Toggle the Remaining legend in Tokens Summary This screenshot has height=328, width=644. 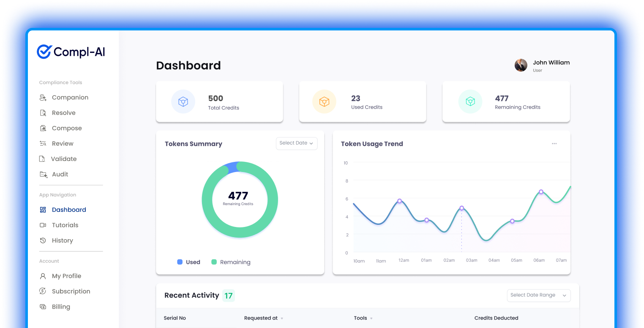coord(231,262)
